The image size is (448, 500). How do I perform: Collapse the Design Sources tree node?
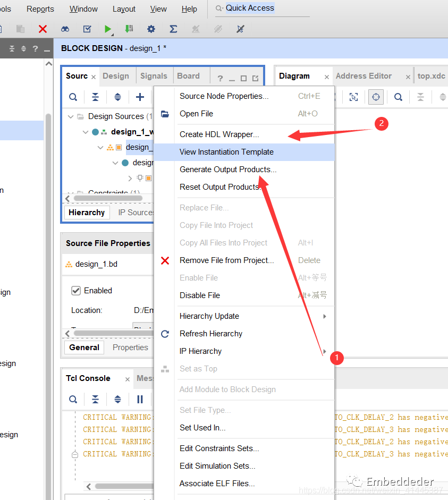(x=70, y=116)
